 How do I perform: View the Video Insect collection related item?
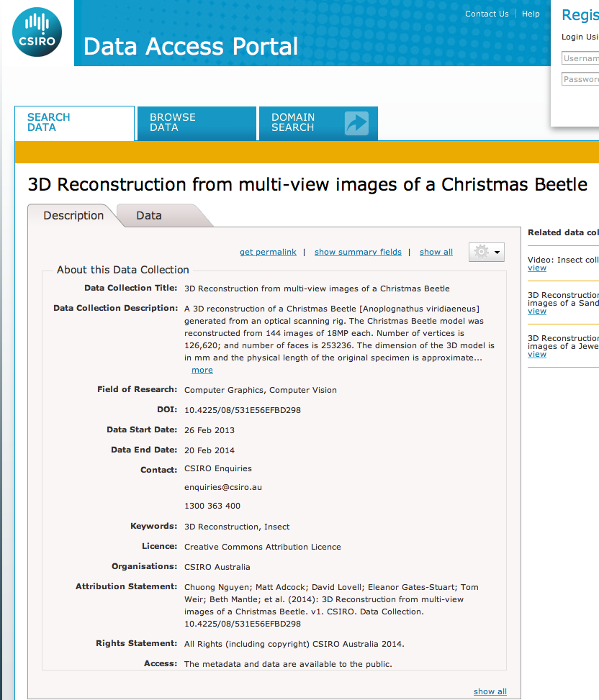[537, 268]
